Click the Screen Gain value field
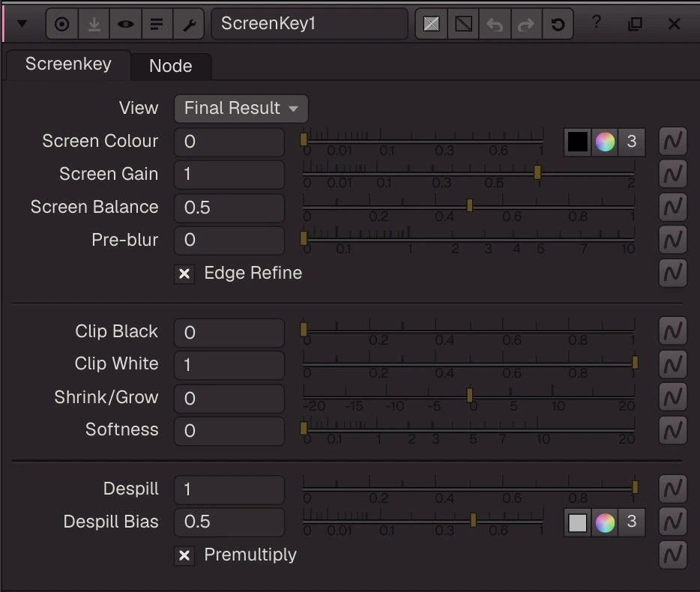The image size is (700, 592). 229,175
